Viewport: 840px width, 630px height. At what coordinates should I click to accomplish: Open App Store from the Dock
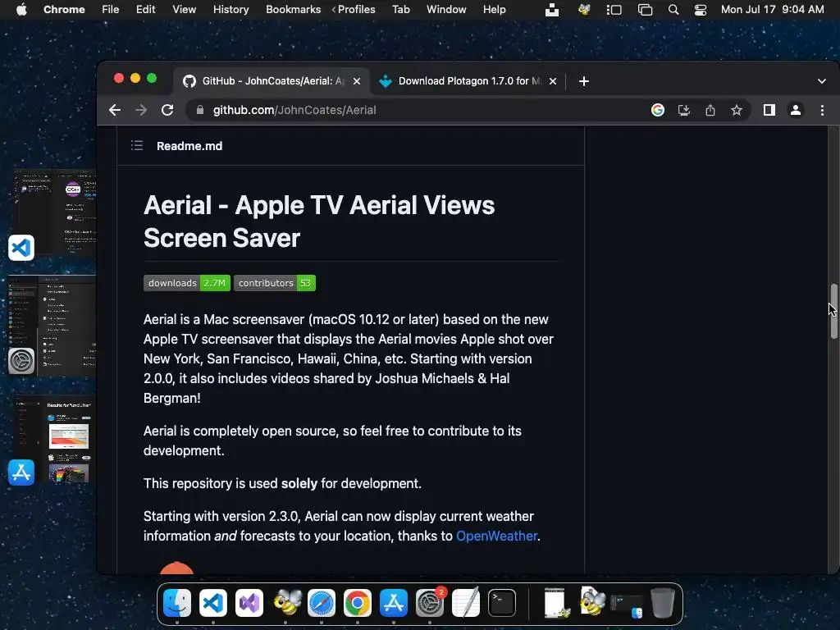coord(394,603)
